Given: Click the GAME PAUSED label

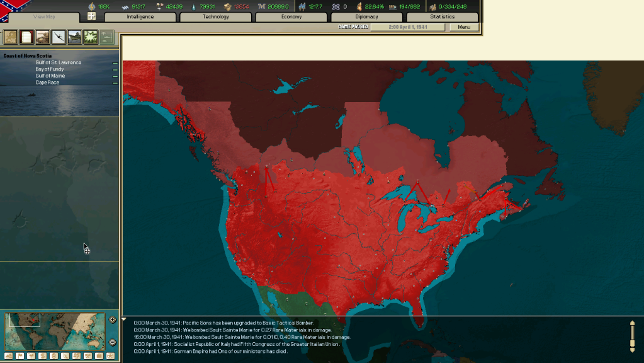Looking at the screenshot, I should 353,26.
